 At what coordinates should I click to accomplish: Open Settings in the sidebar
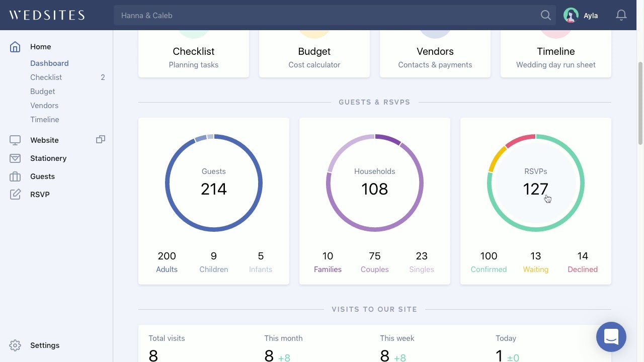(45, 345)
